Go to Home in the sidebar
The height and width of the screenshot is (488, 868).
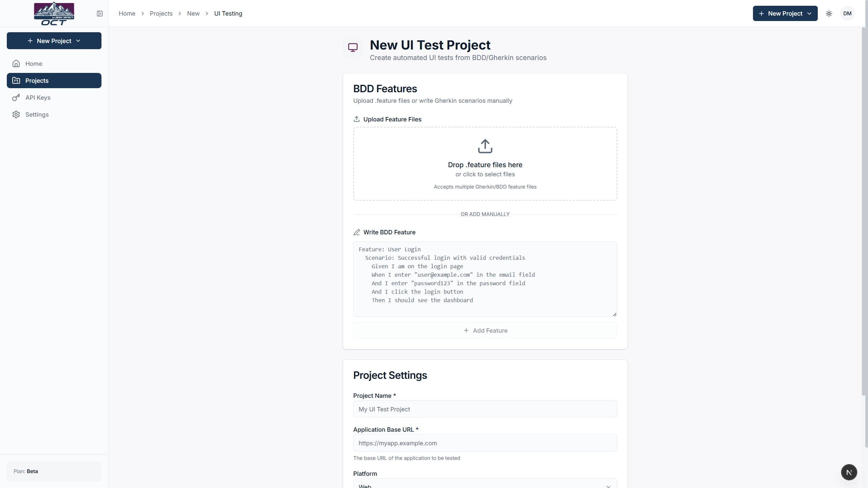click(54, 64)
